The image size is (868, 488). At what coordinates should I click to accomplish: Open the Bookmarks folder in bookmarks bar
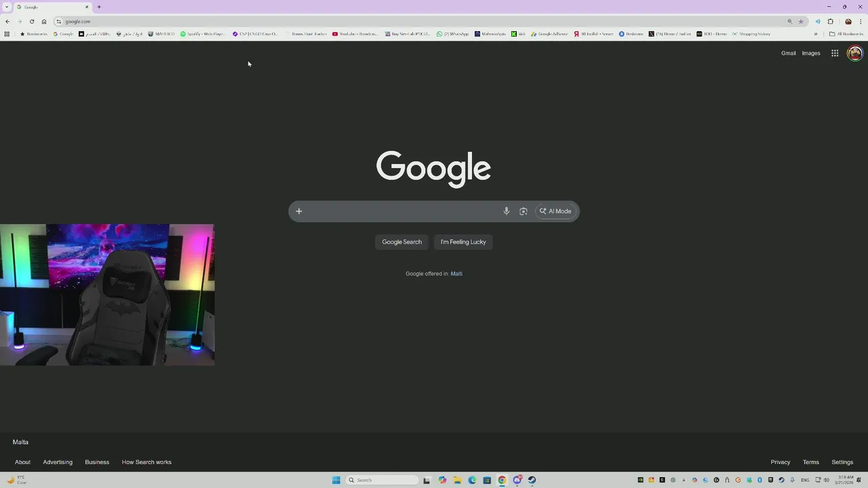[34, 34]
